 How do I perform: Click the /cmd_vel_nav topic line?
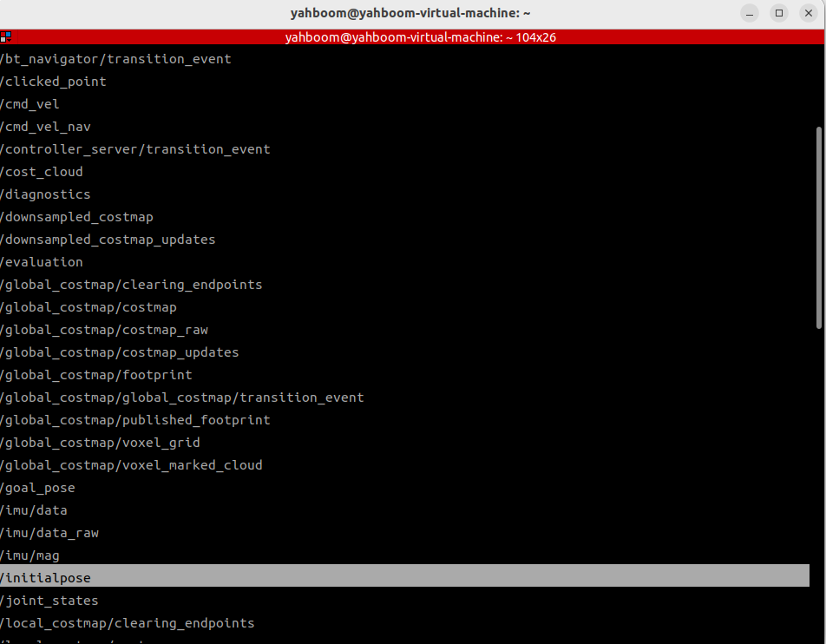[46, 127]
